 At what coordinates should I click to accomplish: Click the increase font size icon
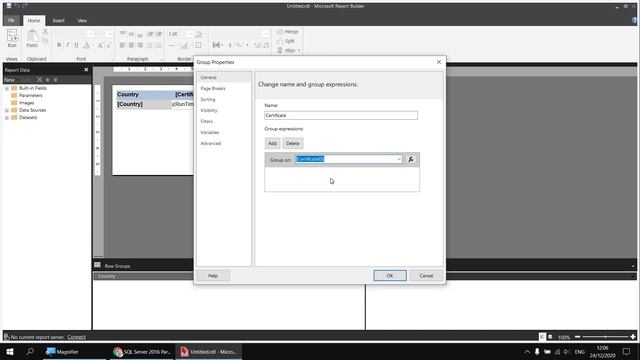pyautogui.click(x=100, y=45)
